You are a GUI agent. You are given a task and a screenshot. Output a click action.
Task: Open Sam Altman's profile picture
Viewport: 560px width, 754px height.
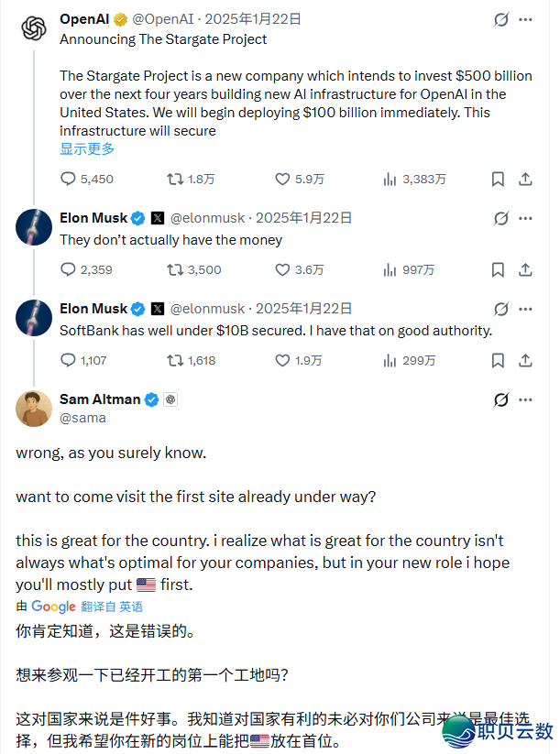tap(34, 409)
